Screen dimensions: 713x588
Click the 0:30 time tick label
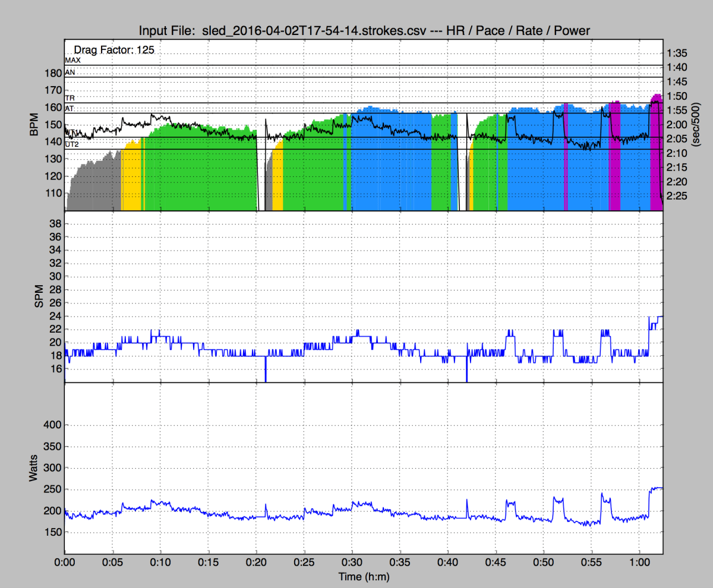tap(351, 562)
